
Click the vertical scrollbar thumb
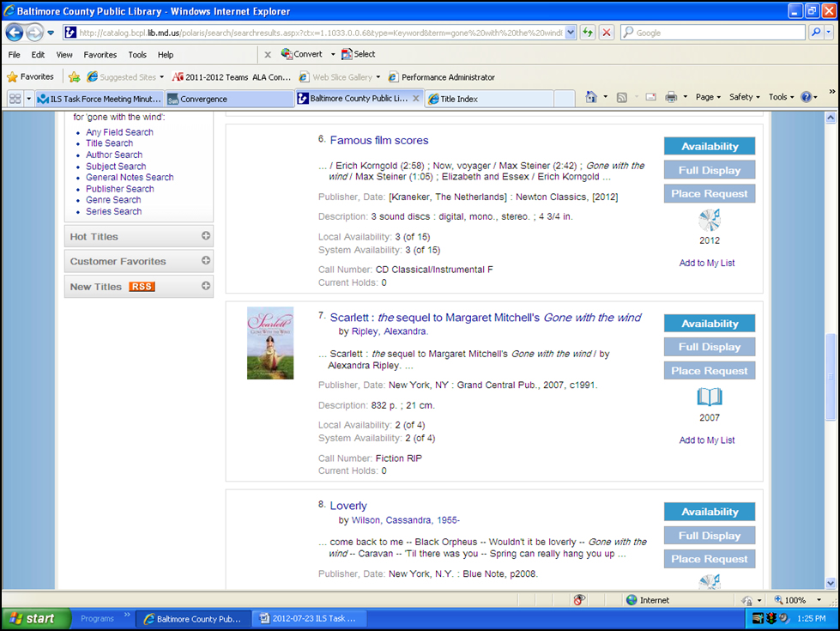tap(831, 376)
